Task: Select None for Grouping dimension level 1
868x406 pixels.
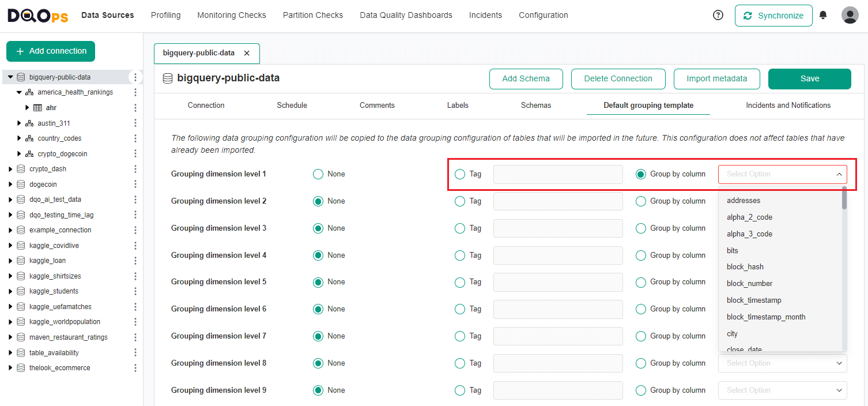Action: (318, 174)
